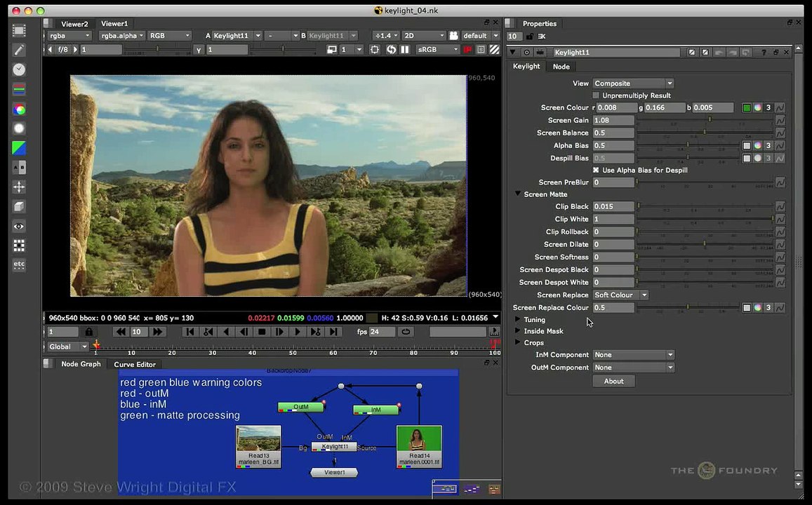Open the View Composite dropdown
Screen dimensions: 812x505
633,83
